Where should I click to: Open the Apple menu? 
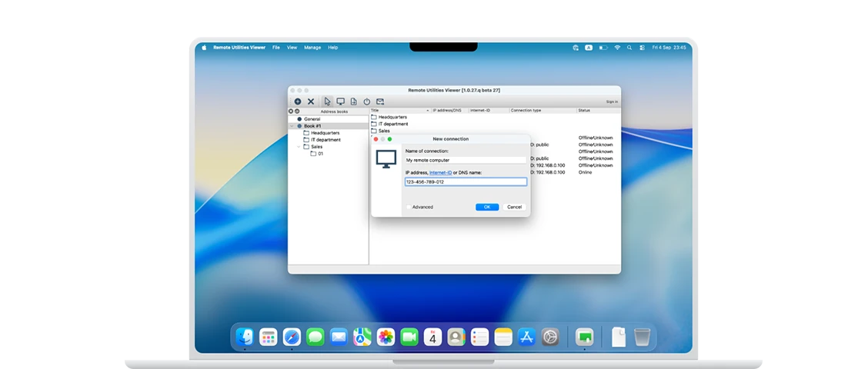point(204,48)
